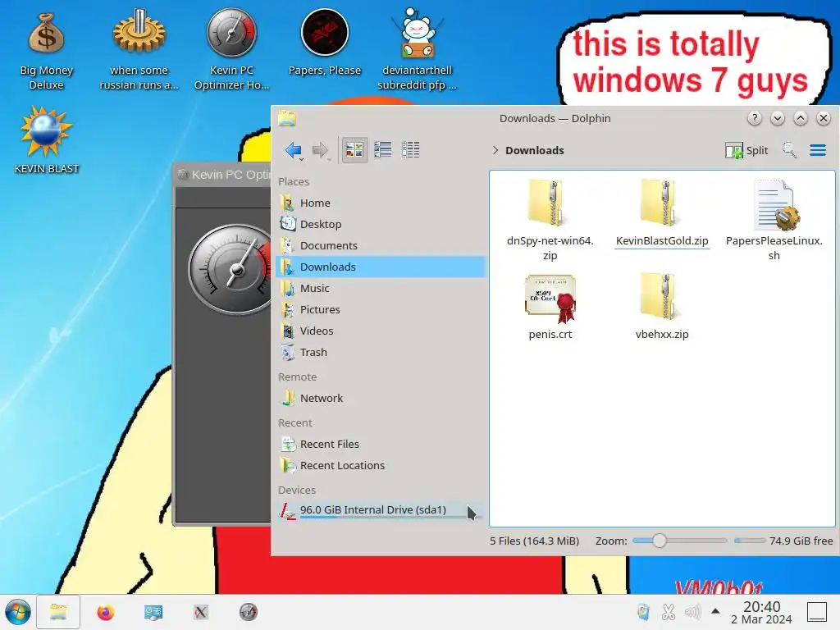Open KEVIN BLAST desktop icon

point(47,140)
